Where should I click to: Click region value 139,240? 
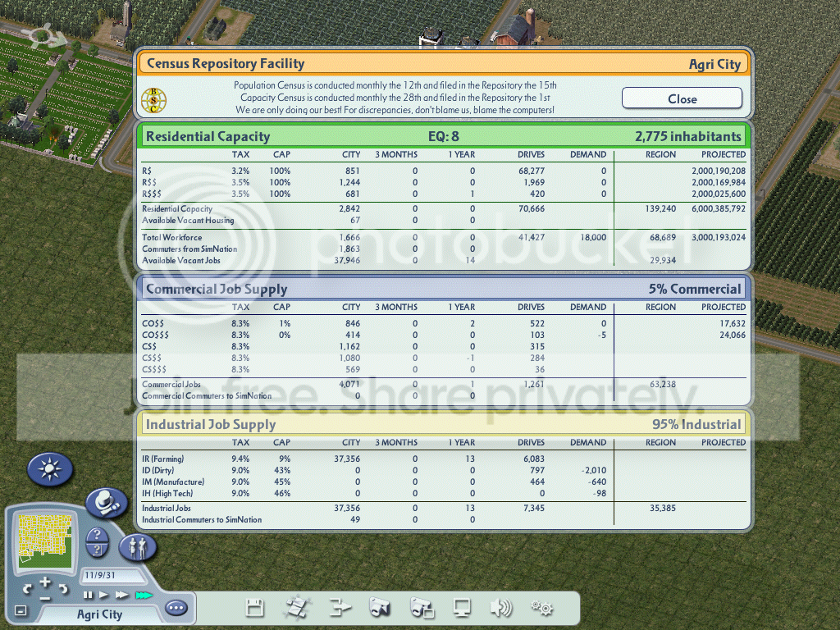point(660,209)
